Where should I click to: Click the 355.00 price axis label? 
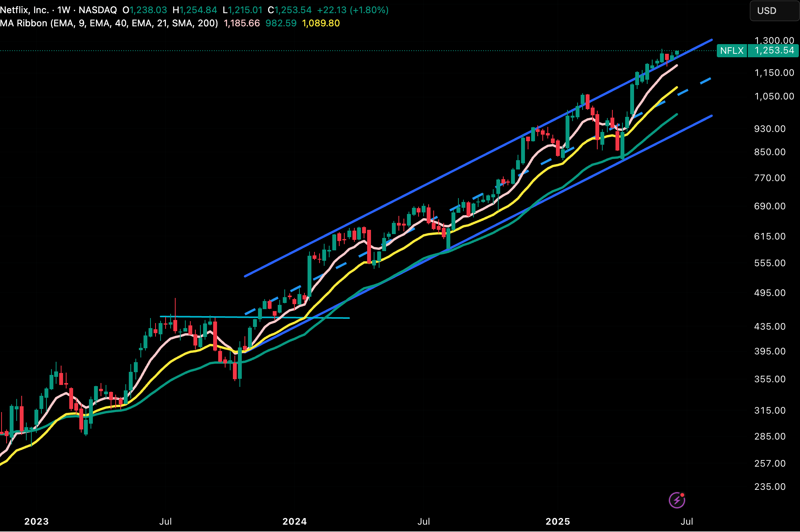[770, 379]
